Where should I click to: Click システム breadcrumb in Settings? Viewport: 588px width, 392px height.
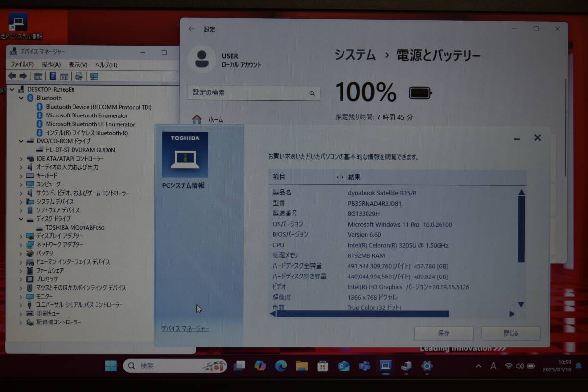(355, 55)
